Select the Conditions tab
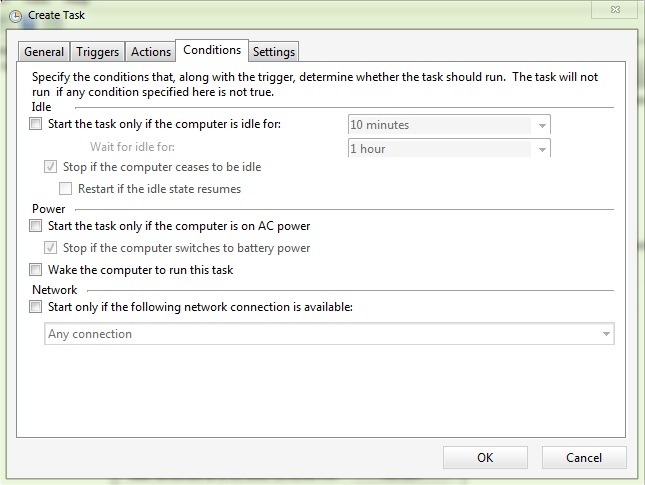The image size is (645, 485). [212, 50]
